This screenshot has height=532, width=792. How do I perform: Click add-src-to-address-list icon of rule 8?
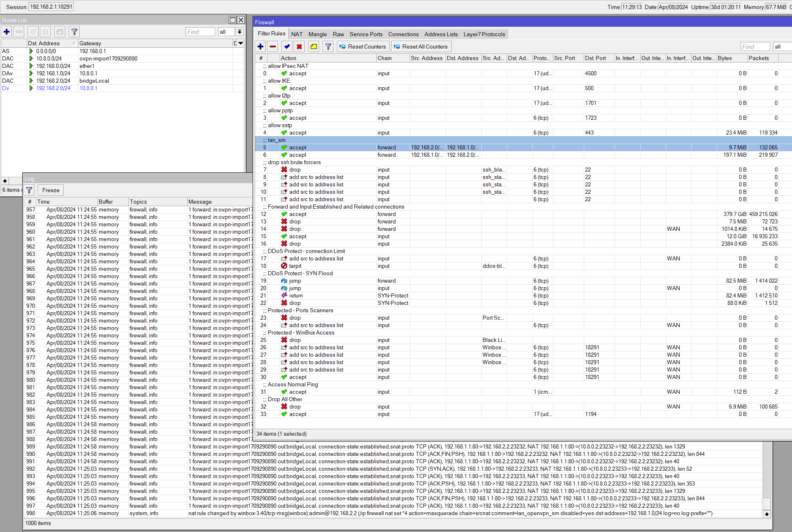(284, 177)
